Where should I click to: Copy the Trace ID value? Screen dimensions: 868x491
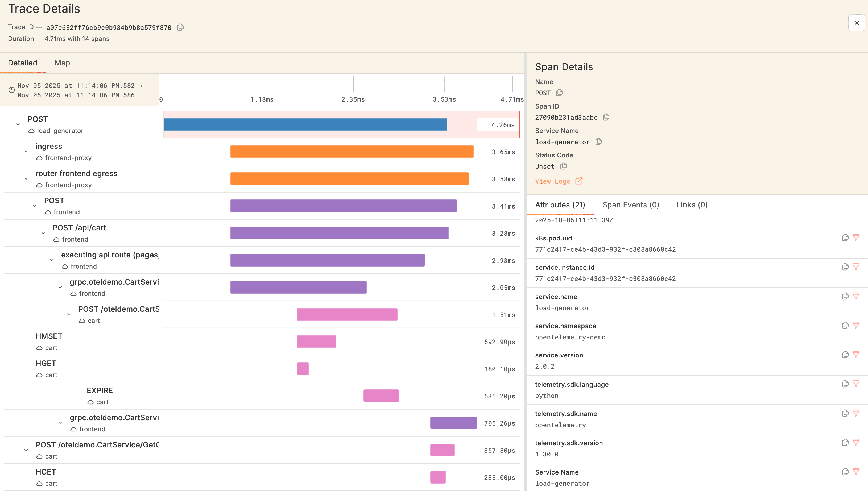[x=180, y=27]
